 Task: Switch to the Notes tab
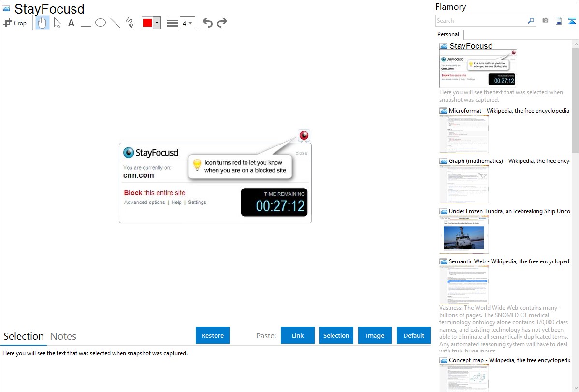point(63,336)
